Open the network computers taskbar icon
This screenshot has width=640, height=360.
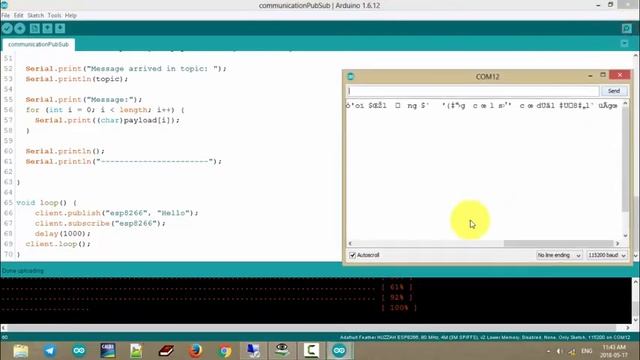pos(253,351)
